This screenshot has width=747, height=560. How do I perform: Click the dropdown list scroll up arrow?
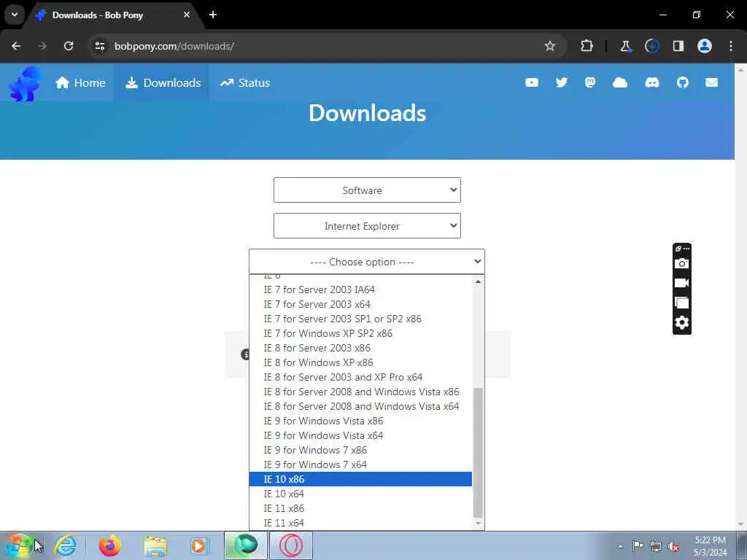click(478, 281)
